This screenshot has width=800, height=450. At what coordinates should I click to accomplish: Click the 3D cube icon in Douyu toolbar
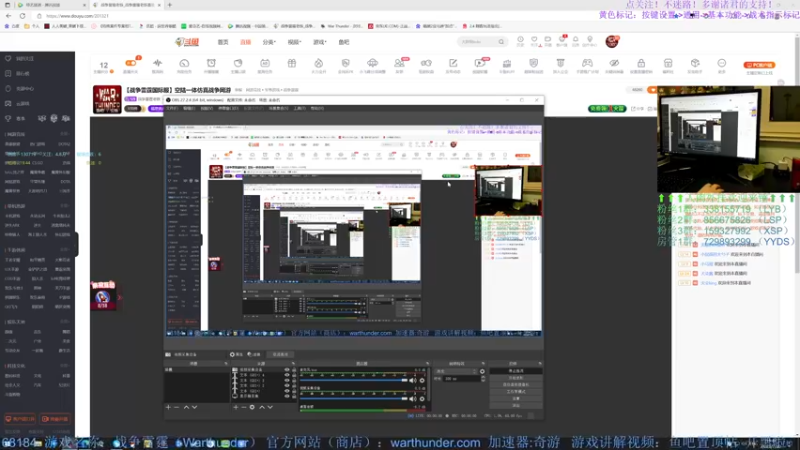tap(695, 63)
